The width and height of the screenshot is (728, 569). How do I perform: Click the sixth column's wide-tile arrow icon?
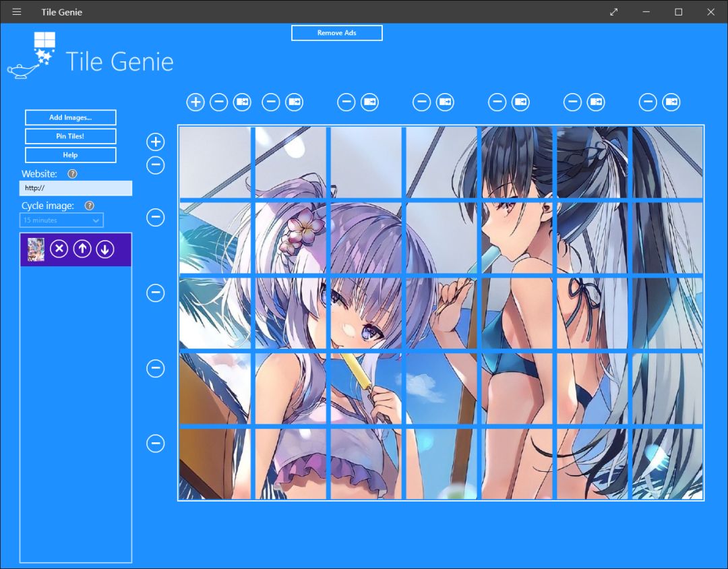click(596, 102)
